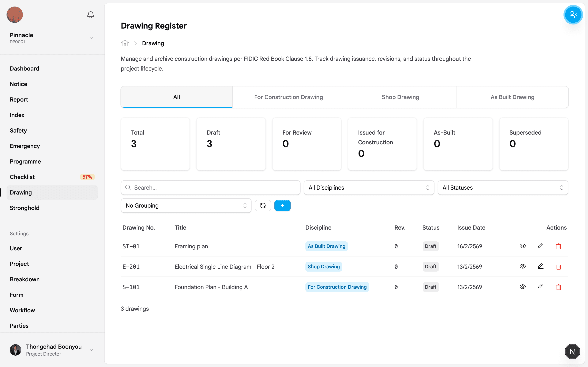Delete the Foundation Plan drawing
Screen dimensions: 588x367
coord(558,287)
